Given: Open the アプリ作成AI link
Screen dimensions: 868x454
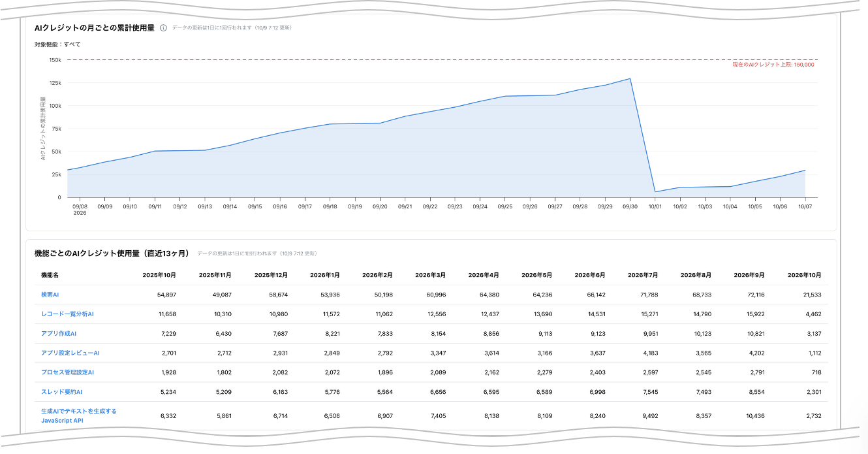Looking at the screenshot, I should pyautogui.click(x=59, y=334).
